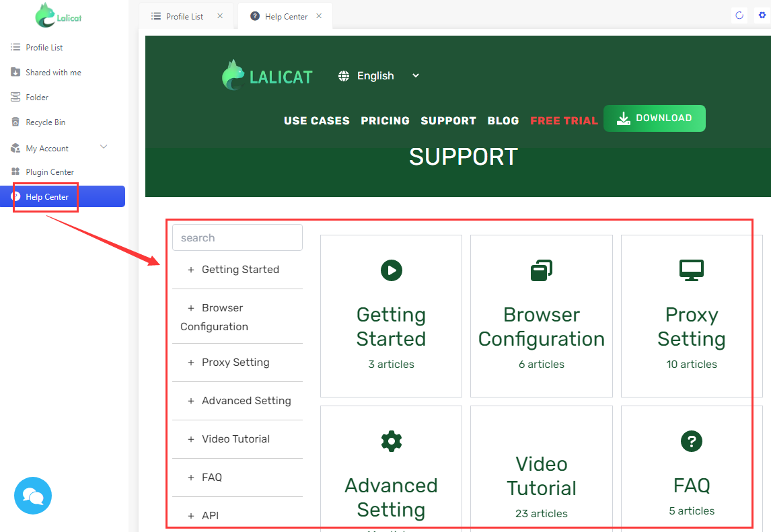
Task: Click the Advanced Setting gear icon
Action: click(x=392, y=441)
